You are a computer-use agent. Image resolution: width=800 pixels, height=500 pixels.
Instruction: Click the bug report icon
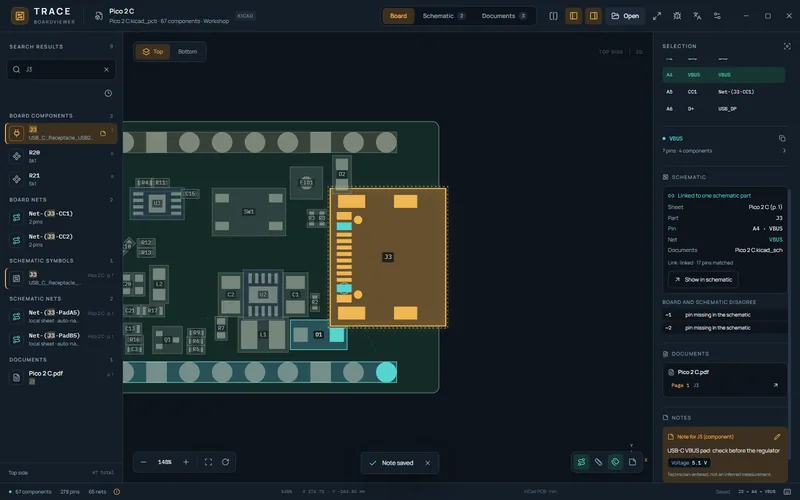tap(677, 16)
